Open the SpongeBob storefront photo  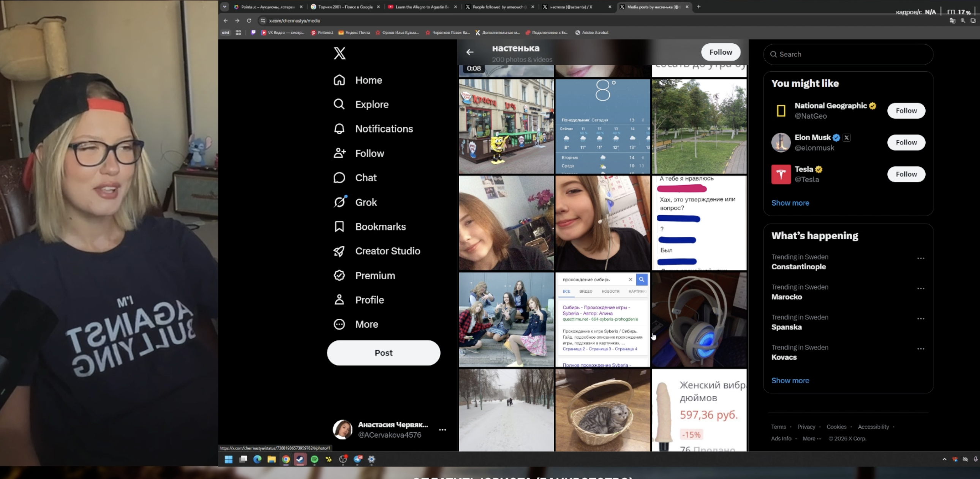506,127
